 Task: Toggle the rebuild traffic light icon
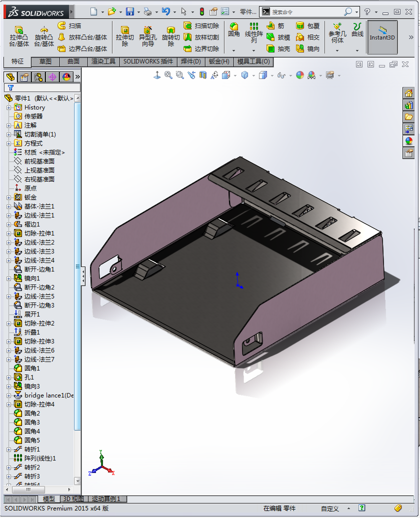point(201,12)
